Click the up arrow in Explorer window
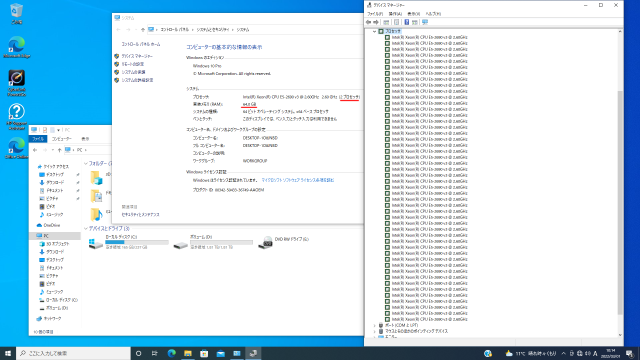This screenshot has width=640, height=360. tap(59, 150)
